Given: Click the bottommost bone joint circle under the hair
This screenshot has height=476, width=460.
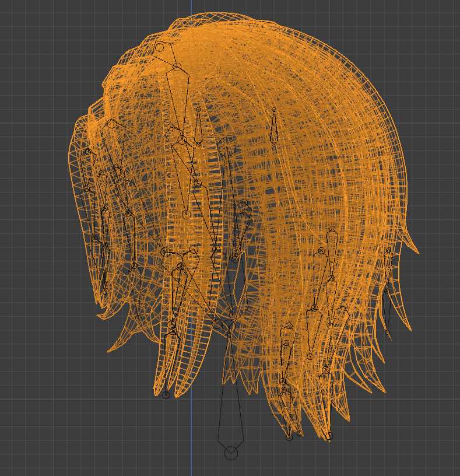Looking at the screenshot, I should pos(231,453).
